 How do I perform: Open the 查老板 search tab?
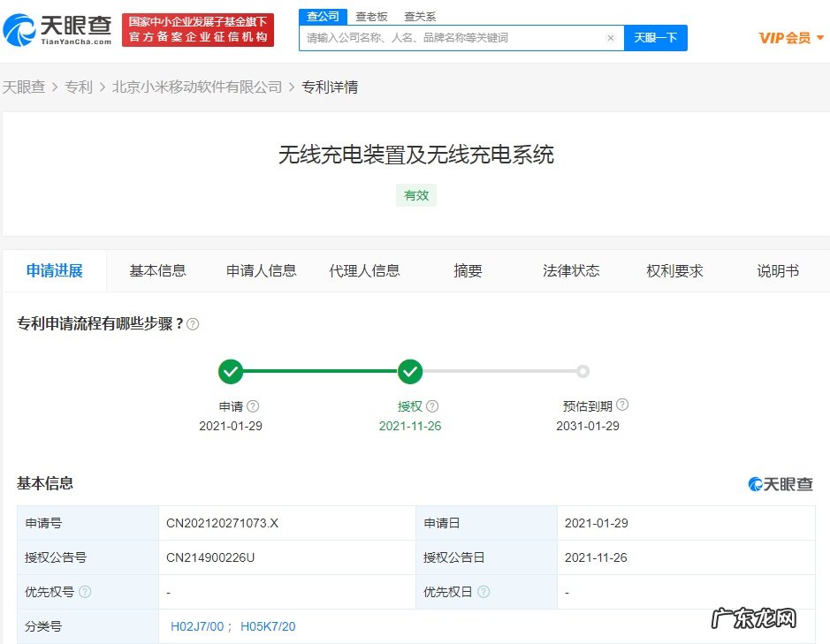click(370, 16)
